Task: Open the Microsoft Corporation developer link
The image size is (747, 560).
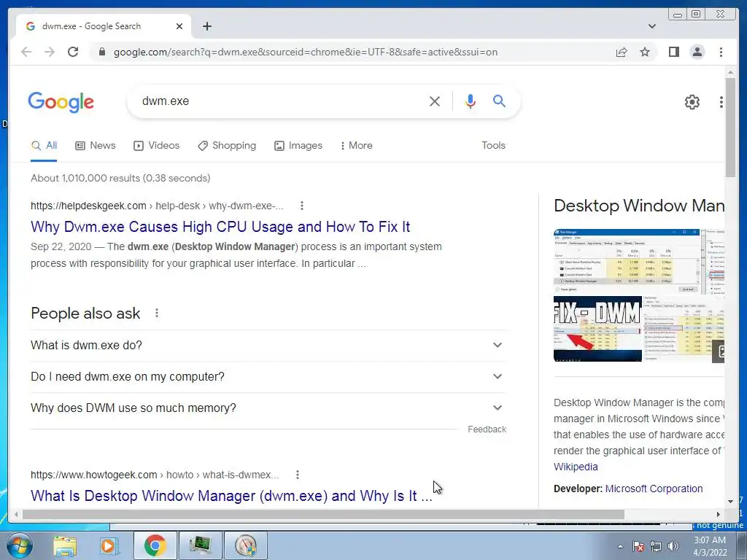Action: pyautogui.click(x=654, y=489)
